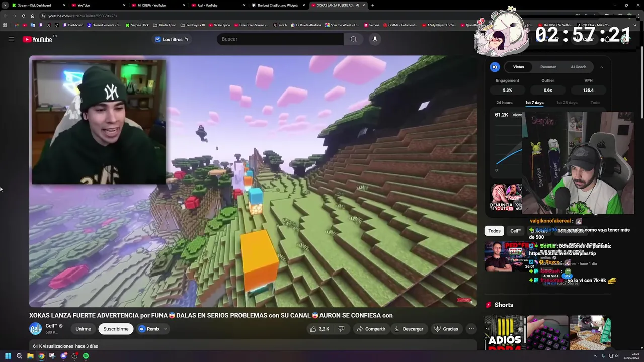
Task: Open Windows taskbar search
Action: [19, 356]
